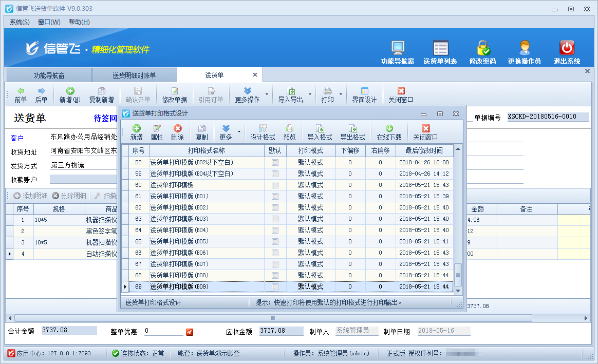Check default box for template B09
Viewport: 598px width, 364px height.
point(275,286)
